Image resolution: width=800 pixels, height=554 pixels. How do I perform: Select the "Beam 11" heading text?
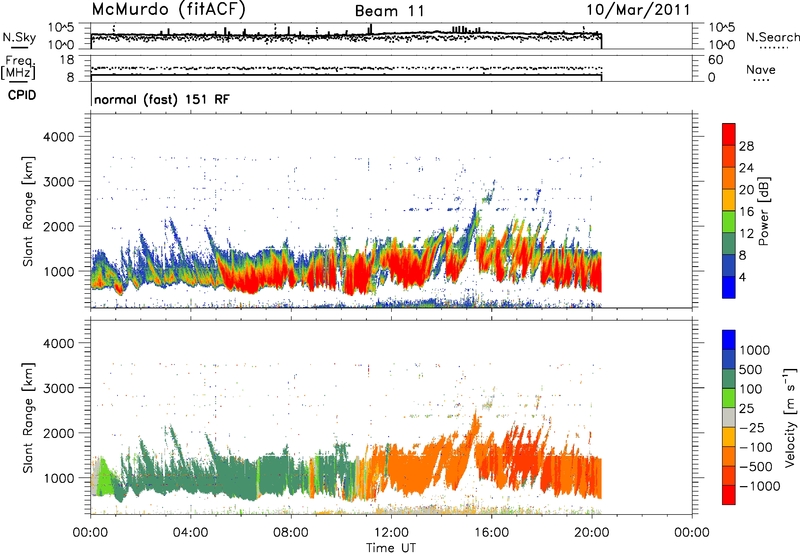[x=389, y=11]
